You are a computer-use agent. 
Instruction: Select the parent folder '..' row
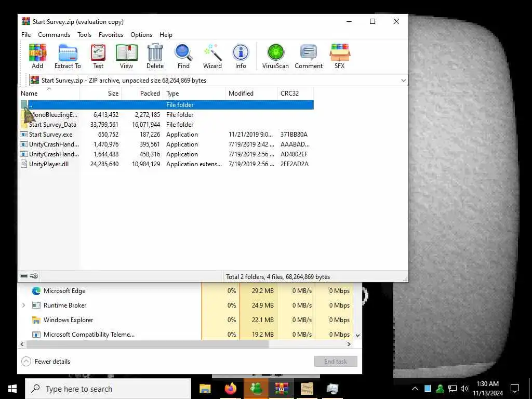click(167, 105)
